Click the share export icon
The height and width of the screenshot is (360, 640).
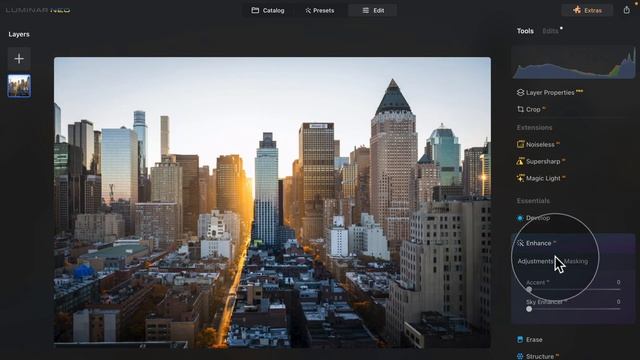[x=627, y=10]
